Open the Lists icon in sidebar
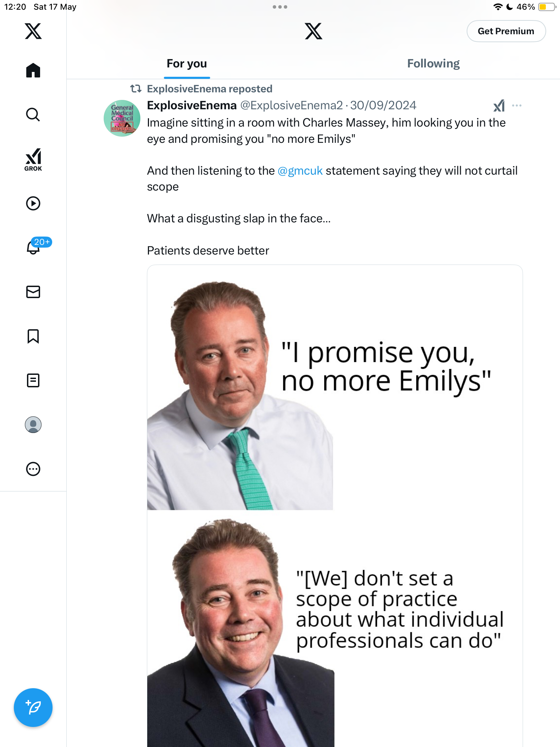 (x=33, y=380)
